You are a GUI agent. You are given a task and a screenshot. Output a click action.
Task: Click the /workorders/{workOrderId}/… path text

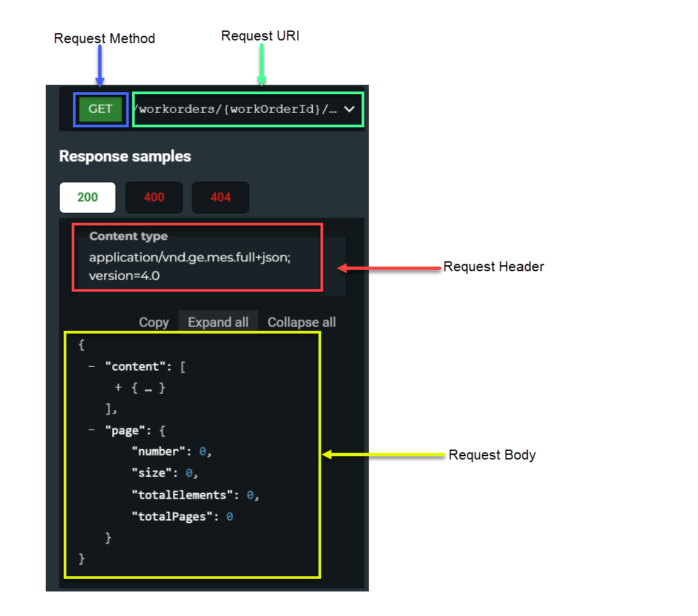[236, 109]
